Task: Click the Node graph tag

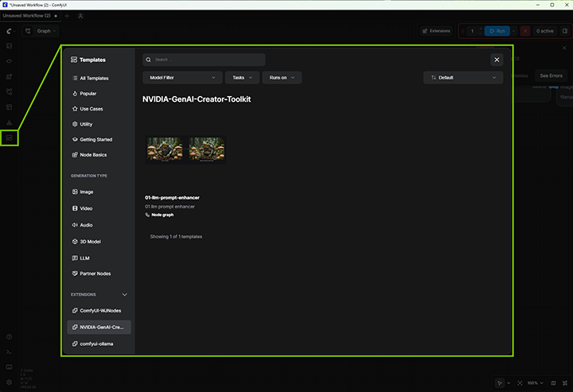Action: tap(160, 215)
